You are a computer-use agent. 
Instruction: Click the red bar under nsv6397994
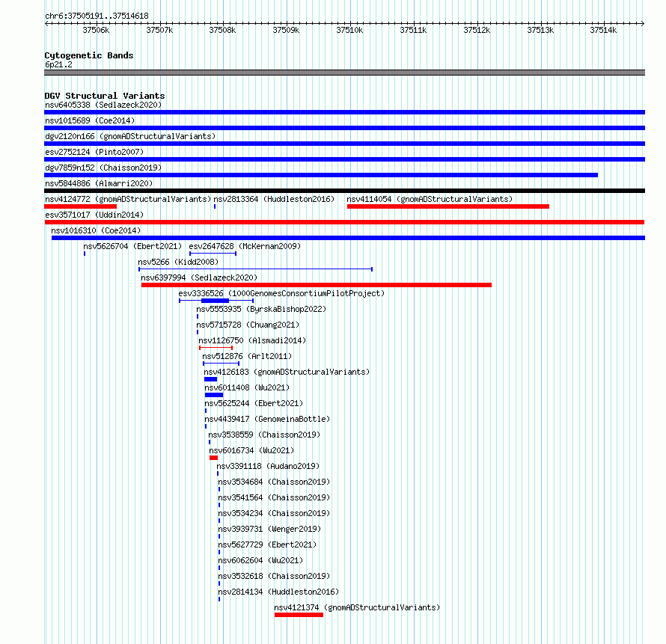(x=317, y=285)
